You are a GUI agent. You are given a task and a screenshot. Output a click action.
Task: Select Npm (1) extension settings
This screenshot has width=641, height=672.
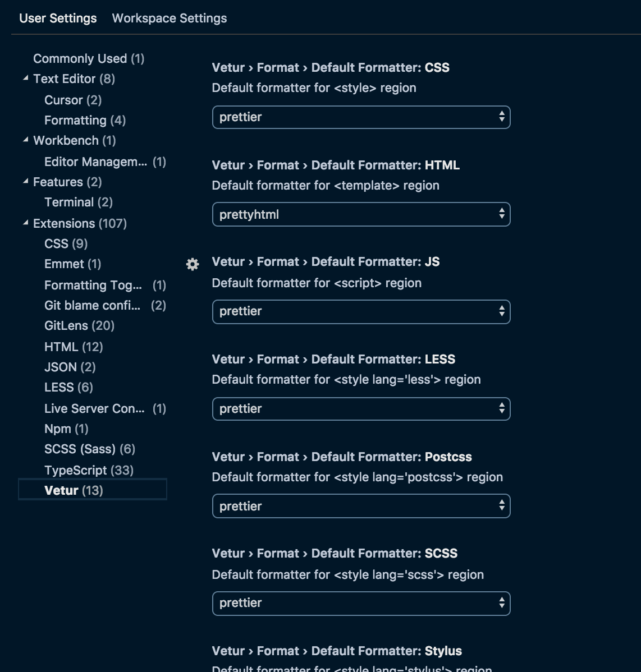tap(66, 429)
